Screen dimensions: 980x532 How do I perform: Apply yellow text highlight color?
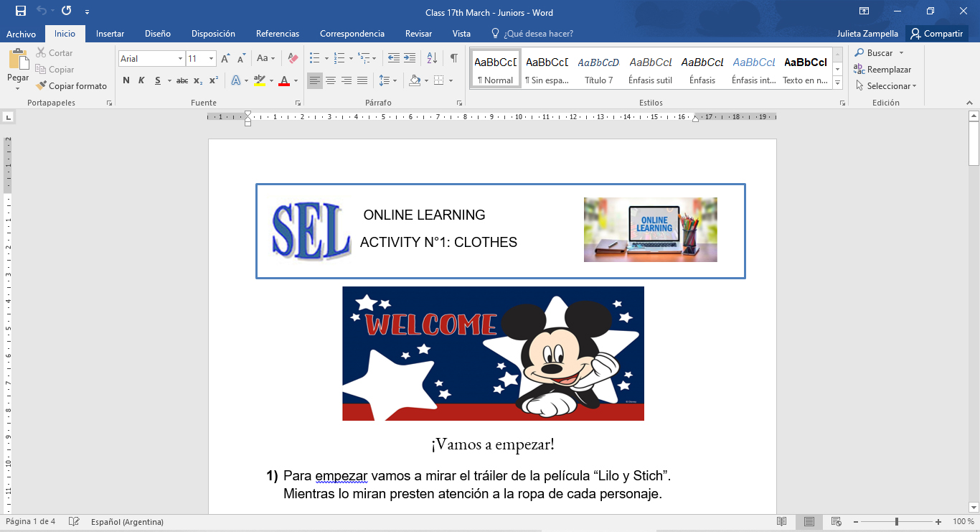(x=259, y=80)
